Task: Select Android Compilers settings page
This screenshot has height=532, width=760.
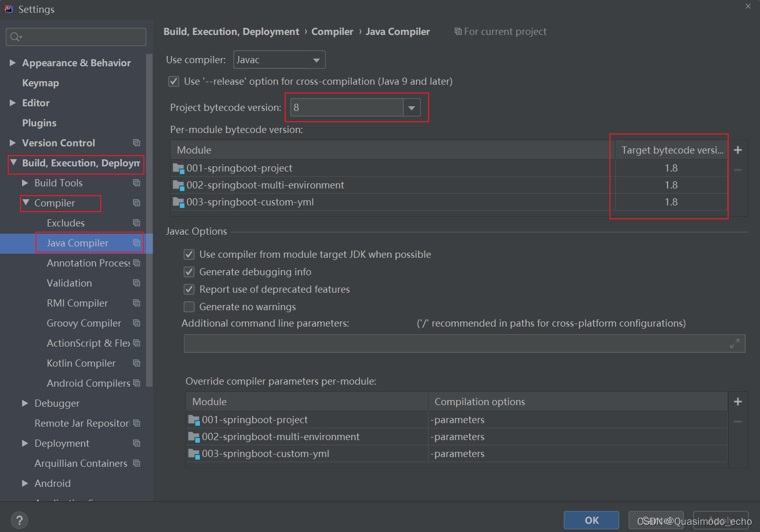Action: pyautogui.click(x=88, y=383)
